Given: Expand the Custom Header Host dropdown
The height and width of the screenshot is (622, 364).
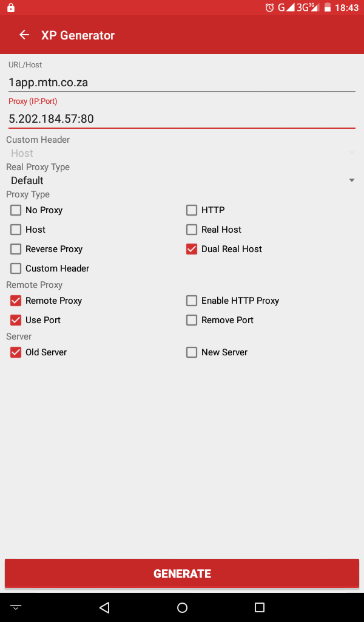Looking at the screenshot, I should point(182,153).
